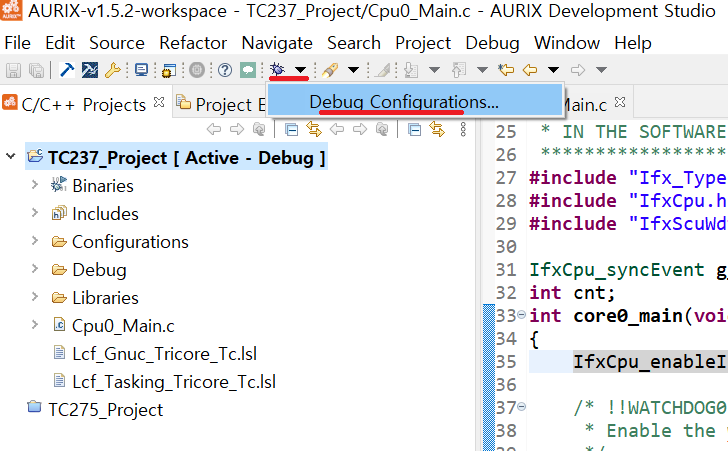Click the pen-shaped flash icon
Viewport: 728px width, 451px height.
(330, 70)
